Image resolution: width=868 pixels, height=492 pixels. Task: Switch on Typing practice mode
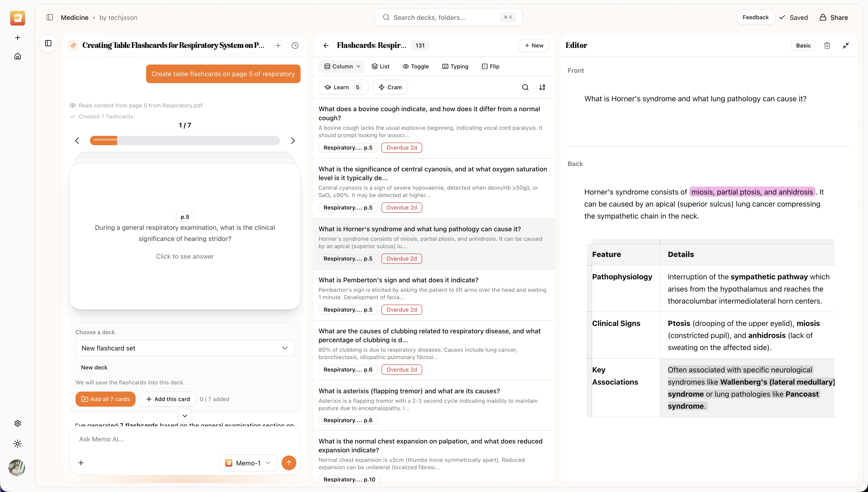455,66
